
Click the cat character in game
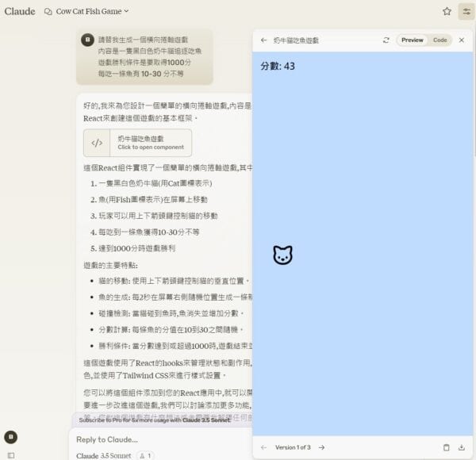pyautogui.click(x=282, y=255)
